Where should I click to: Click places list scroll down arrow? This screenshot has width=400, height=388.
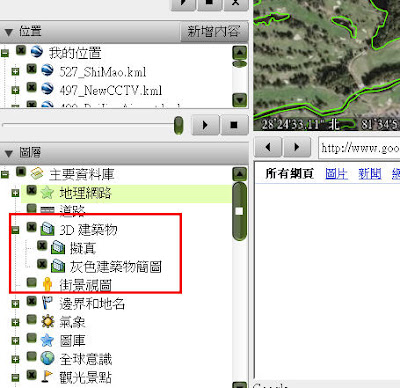pyautogui.click(x=240, y=99)
